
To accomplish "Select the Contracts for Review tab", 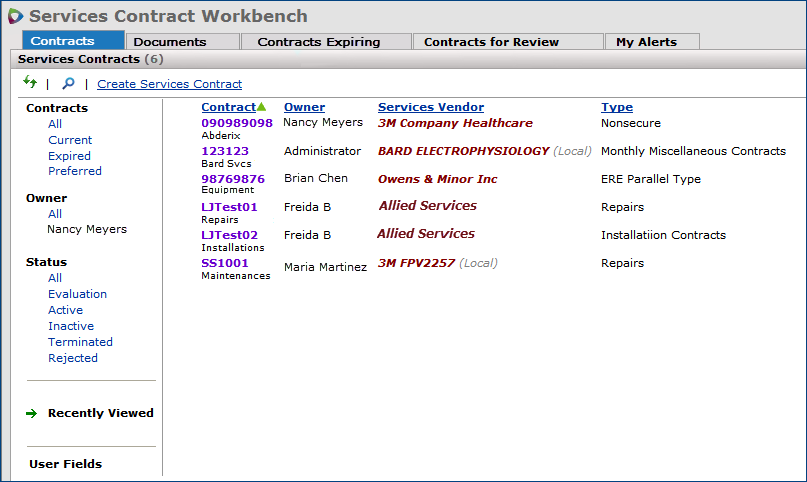I will [x=491, y=42].
